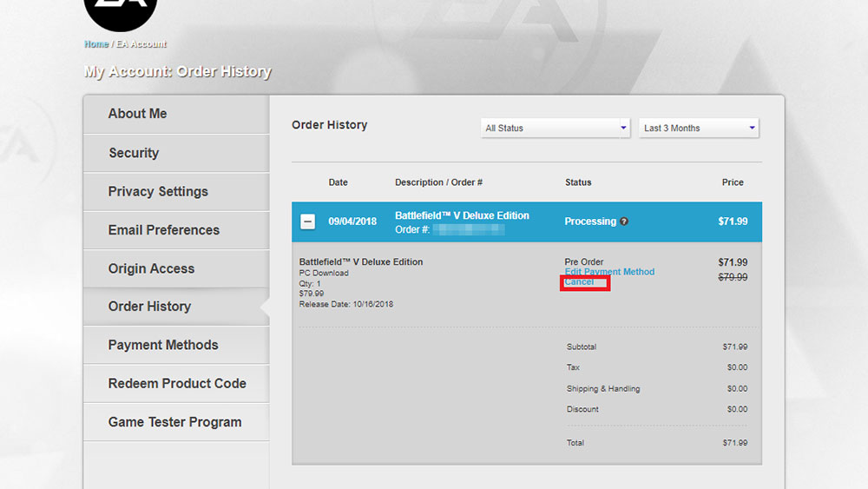Screen dimensions: 868x489
Task: Open Email Preferences
Action: pyautogui.click(x=176, y=230)
